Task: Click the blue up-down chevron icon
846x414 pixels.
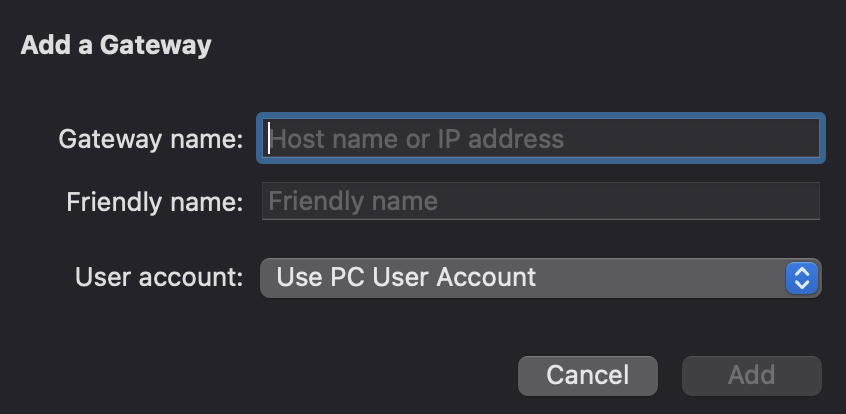Action: click(x=802, y=278)
